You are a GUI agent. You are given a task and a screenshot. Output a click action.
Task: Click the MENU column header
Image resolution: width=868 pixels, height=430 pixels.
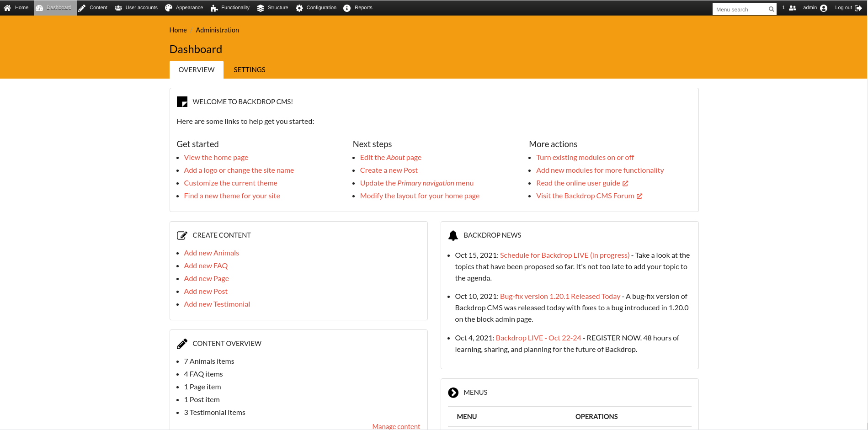467,417
